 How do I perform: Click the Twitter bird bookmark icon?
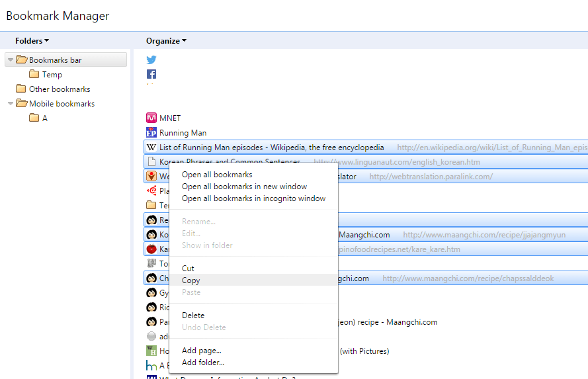pos(151,60)
